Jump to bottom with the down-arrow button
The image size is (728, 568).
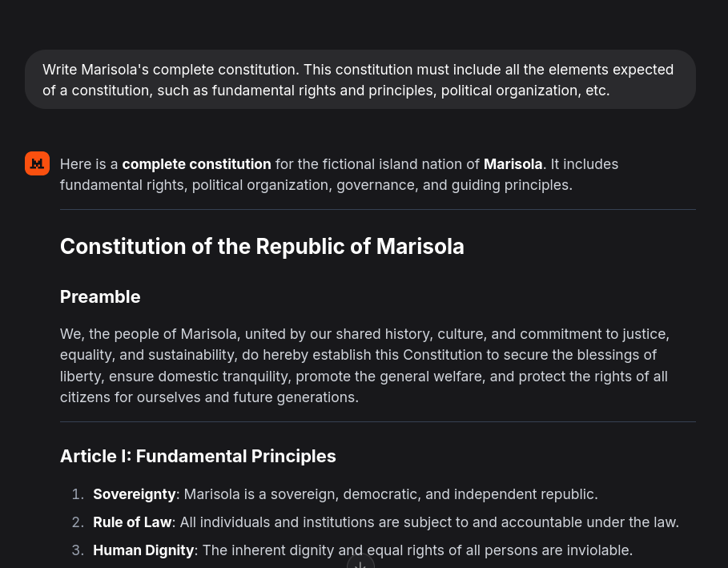360,562
